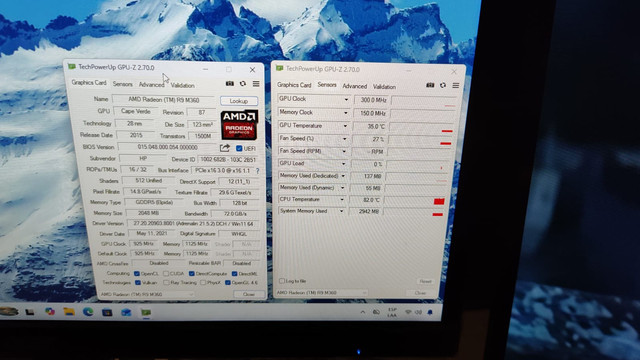Image resolution: width=640 pixels, height=360 pixels.
Task: Click the Driver Version value field
Action: (x=193, y=224)
